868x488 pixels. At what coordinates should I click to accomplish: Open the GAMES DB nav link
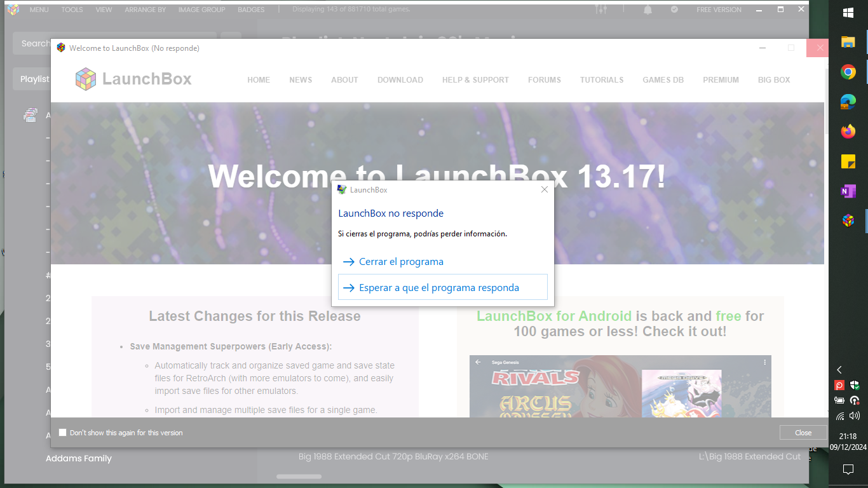(x=663, y=80)
